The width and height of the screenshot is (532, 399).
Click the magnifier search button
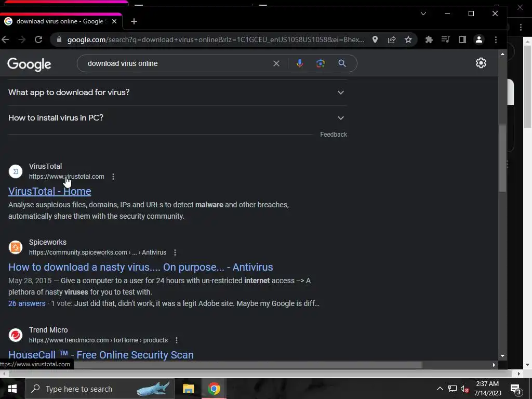[342, 63]
